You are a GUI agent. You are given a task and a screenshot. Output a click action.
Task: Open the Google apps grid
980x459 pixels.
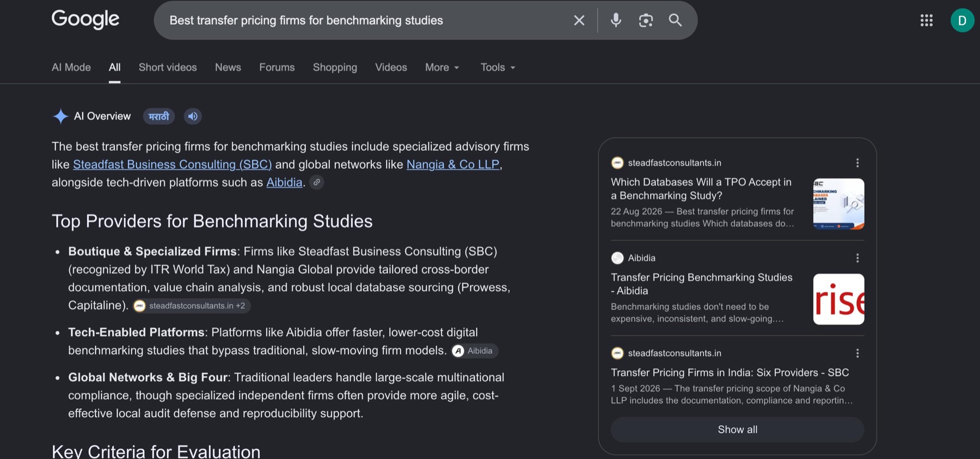(x=926, y=21)
